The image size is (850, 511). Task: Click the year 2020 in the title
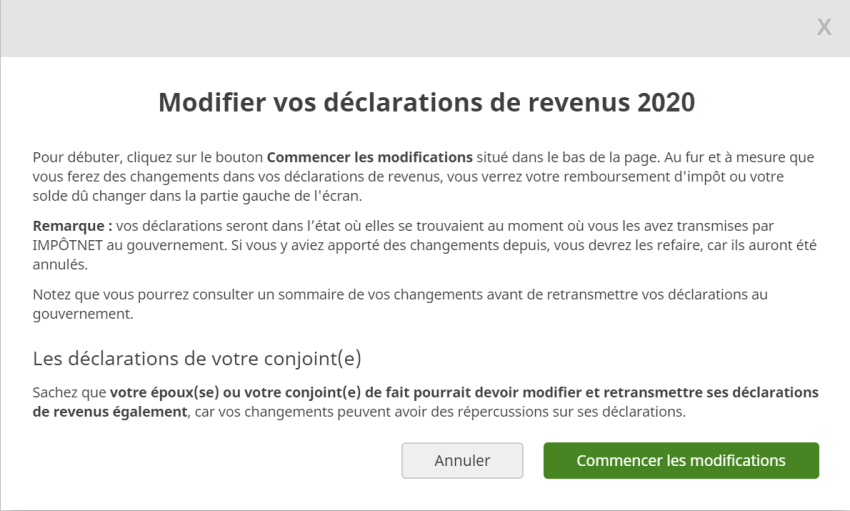665,104
